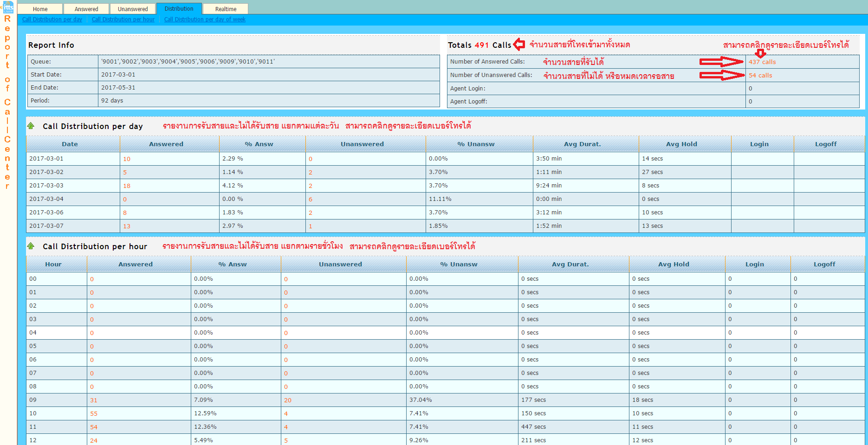This screenshot has width=868, height=445.
Task: Sort per-day table by Logoff header
Action: click(829, 144)
